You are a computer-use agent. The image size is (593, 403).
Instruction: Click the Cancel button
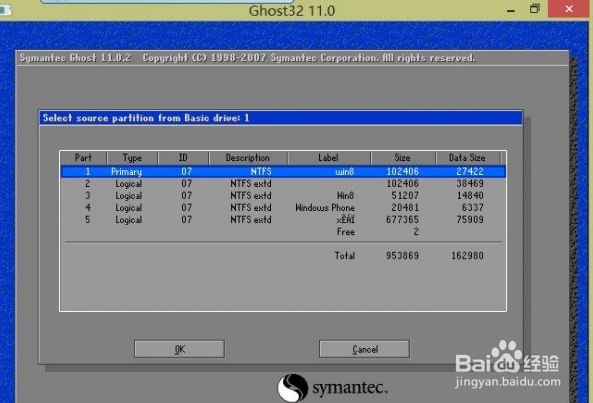coord(364,349)
